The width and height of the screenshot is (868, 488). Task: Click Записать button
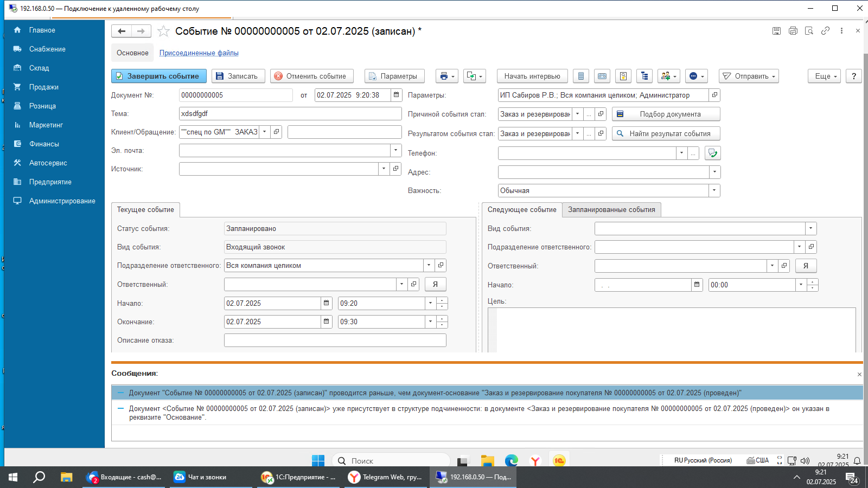tap(238, 76)
